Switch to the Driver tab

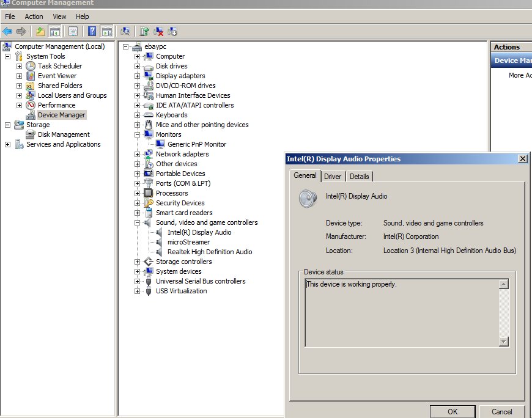[x=333, y=177]
